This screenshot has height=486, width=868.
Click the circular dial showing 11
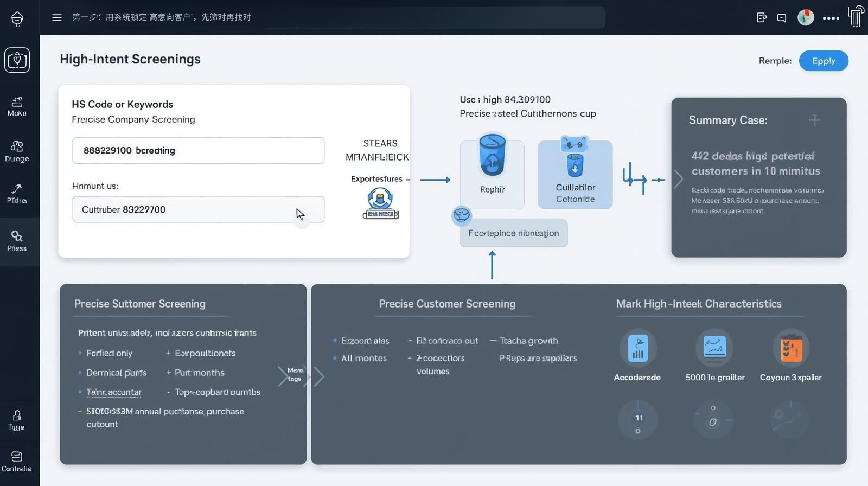[x=638, y=419]
